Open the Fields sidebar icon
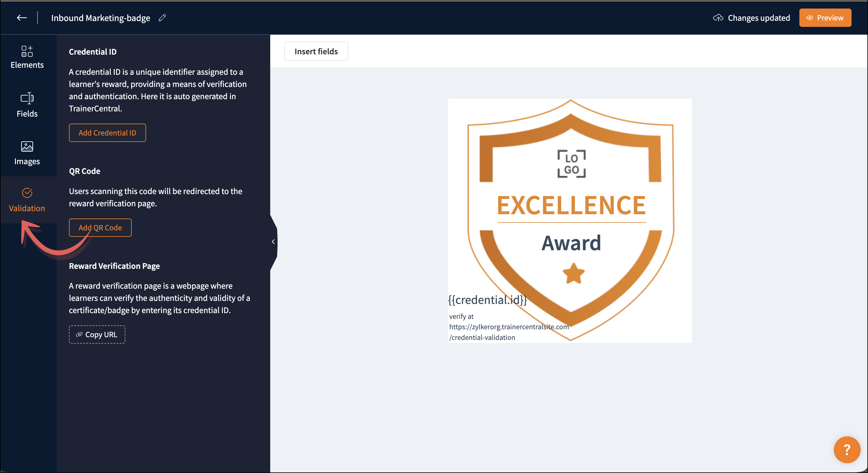Viewport: 868px width, 473px height. point(27,99)
